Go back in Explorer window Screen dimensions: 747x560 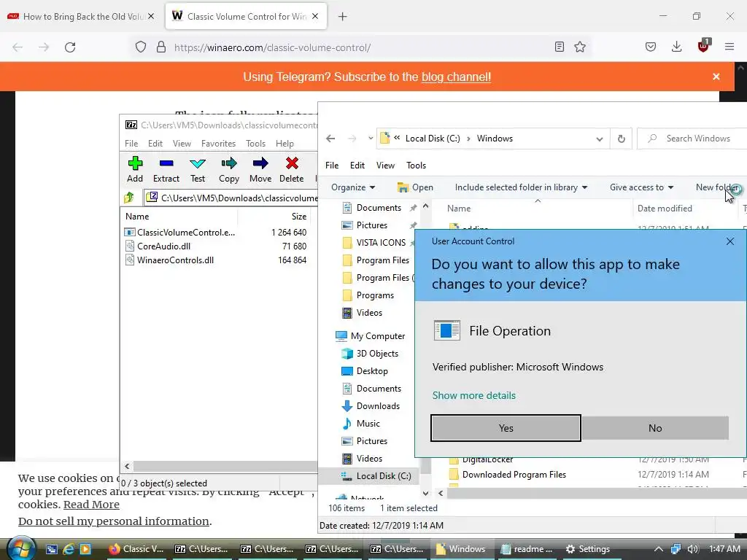click(x=330, y=139)
